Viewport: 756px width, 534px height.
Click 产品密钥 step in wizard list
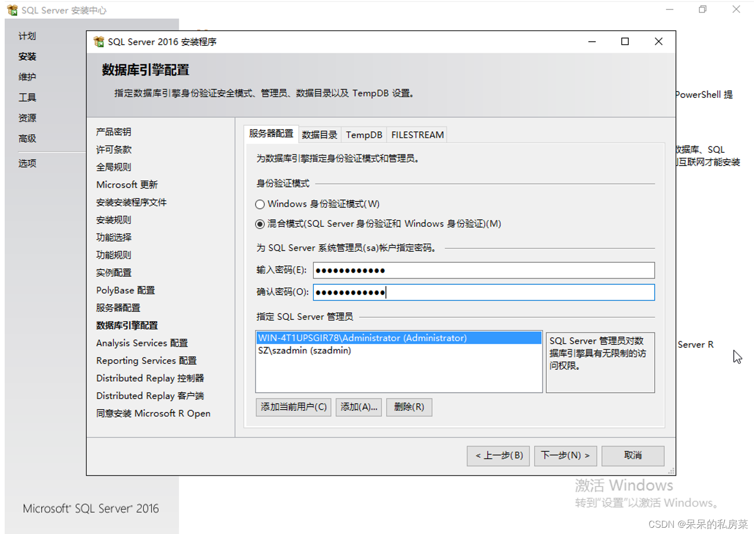tap(113, 132)
